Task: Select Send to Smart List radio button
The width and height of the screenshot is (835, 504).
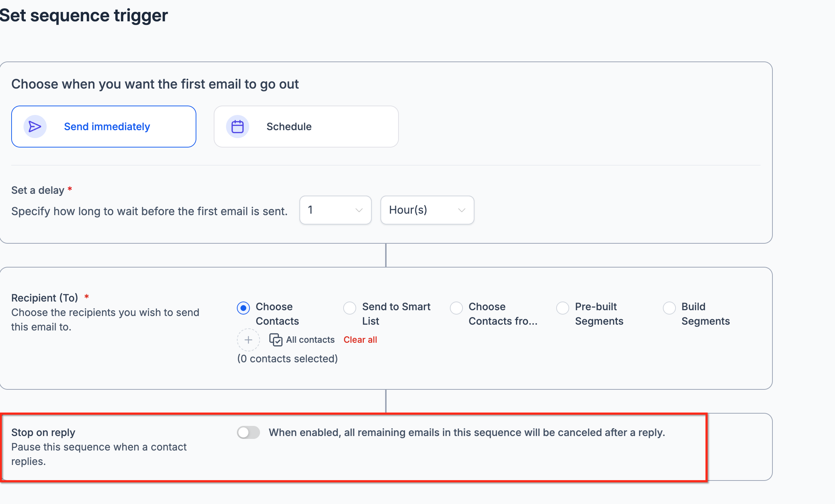Action: [x=350, y=308]
